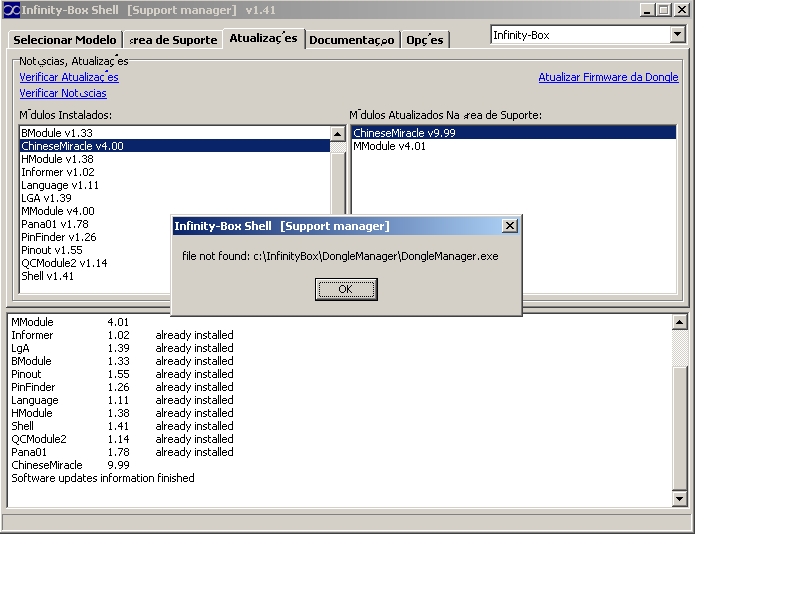Click the ChineseMiracle 9.99 log line
This screenshot has height=600, width=800.
point(70,465)
